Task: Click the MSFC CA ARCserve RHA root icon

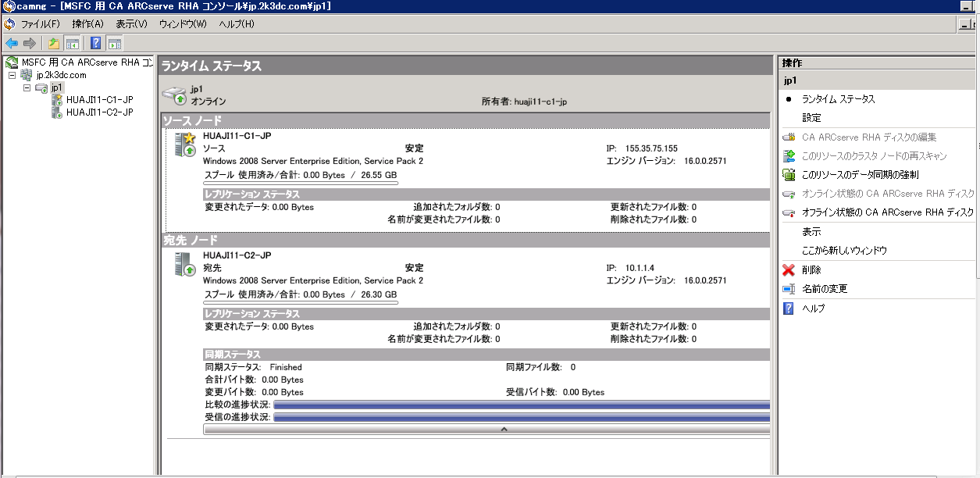Action: click(12, 62)
